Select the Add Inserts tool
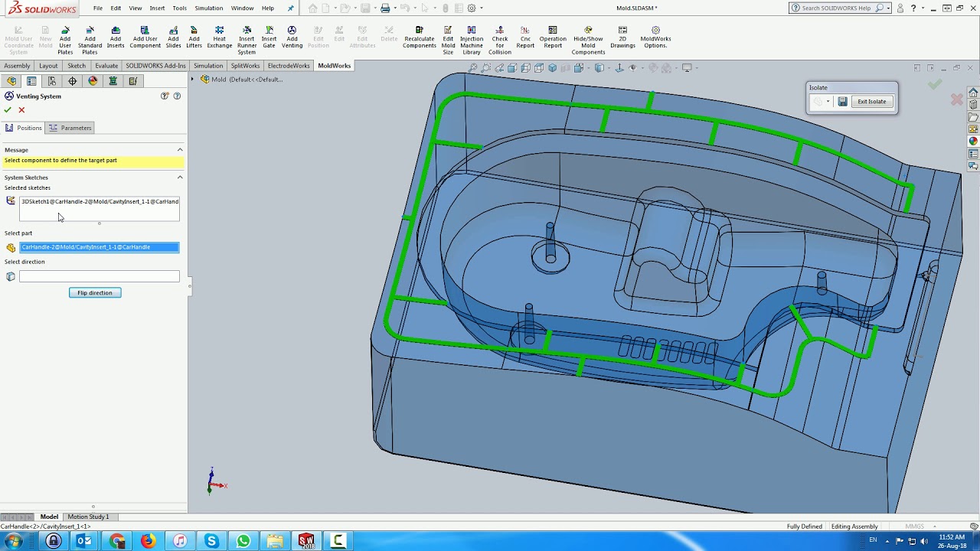 point(116,37)
